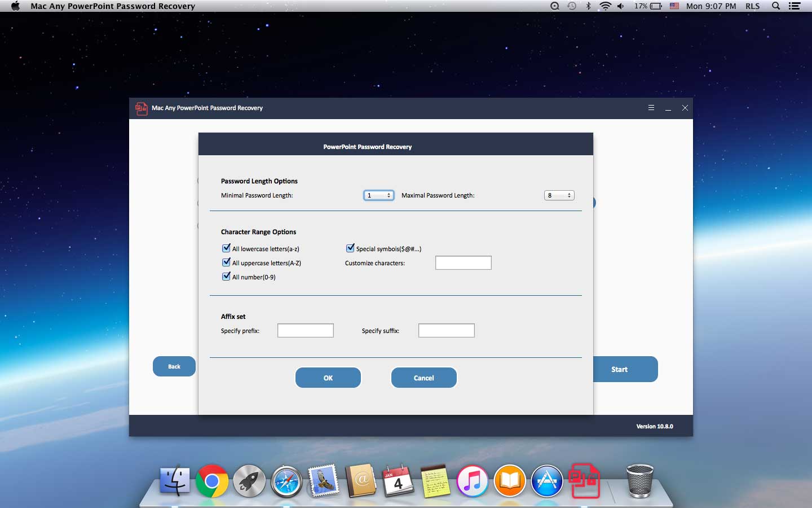The height and width of the screenshot is (508, 812).
Task: Click the Back button
Action: tap(174, 366)
